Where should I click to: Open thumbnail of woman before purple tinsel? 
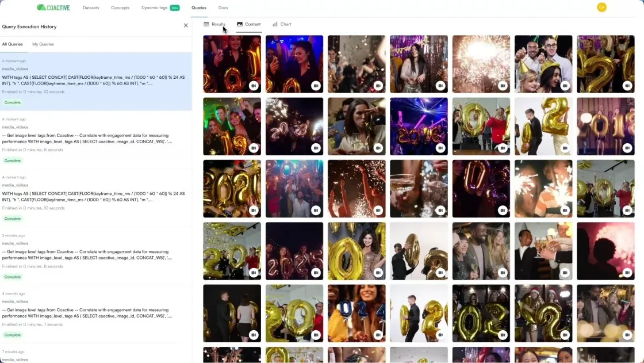(419, 64)
